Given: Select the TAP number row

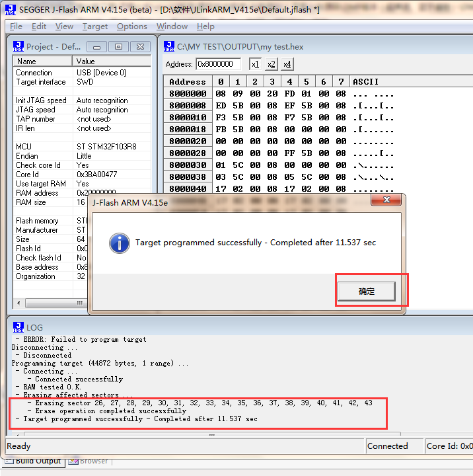Looking at the screenshot, I should coord(82,119).
